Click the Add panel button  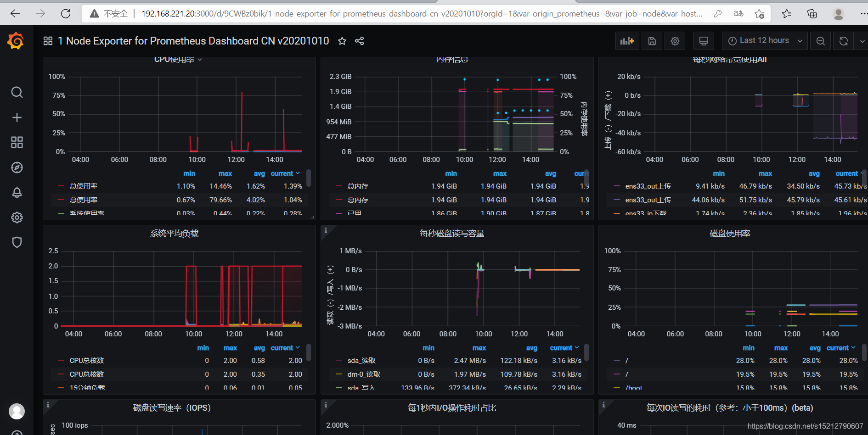point(627,41)
